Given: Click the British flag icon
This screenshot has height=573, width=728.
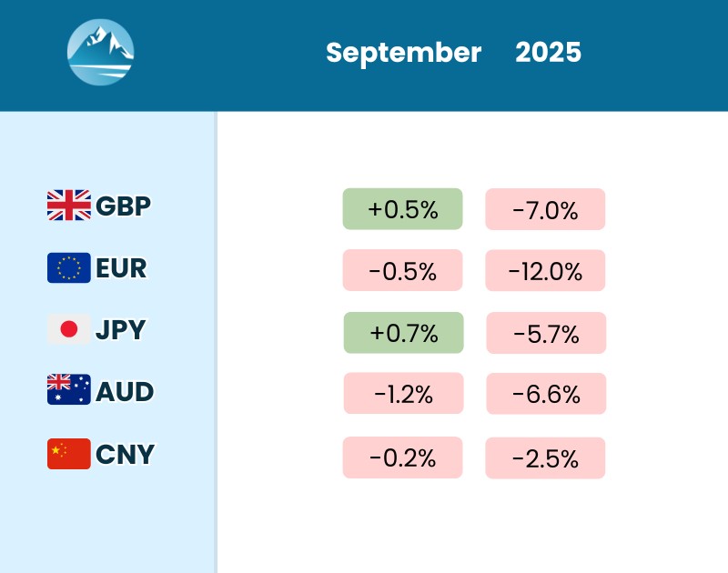Looking at the screenshot, I should (69, 206).
